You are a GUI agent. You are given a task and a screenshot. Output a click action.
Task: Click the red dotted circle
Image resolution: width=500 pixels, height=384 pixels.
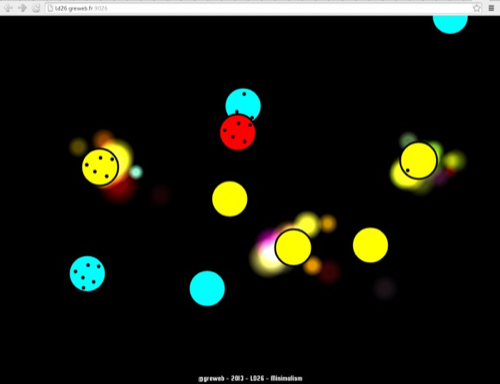[x=238, y=132]
